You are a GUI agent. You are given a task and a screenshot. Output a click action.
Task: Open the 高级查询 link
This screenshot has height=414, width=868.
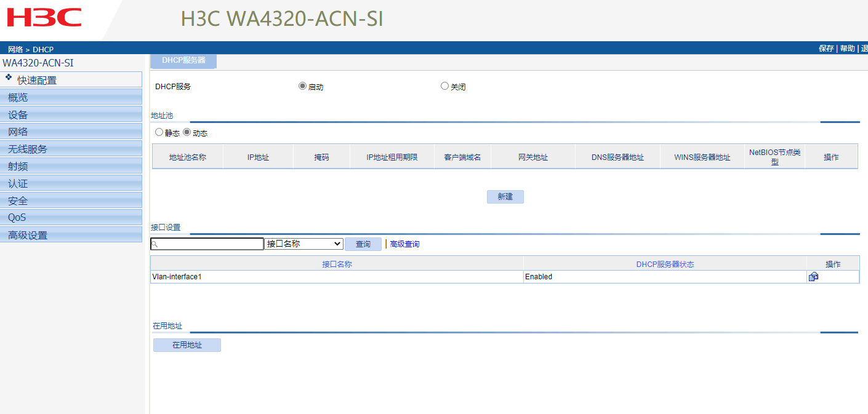pos(405,244)
